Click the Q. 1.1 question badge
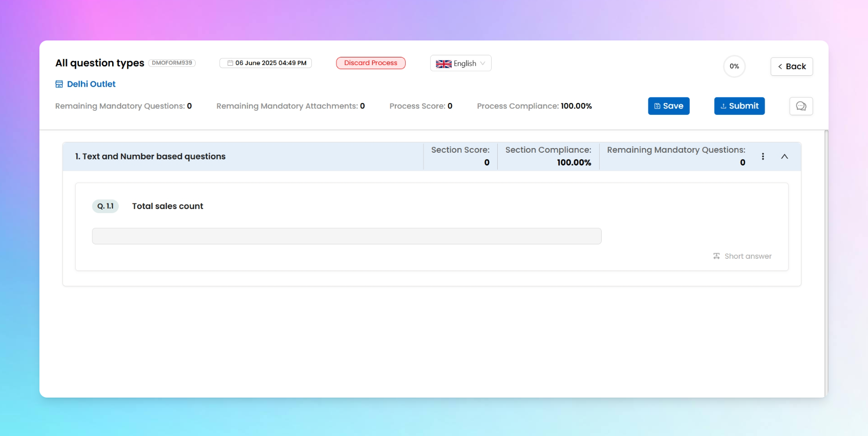 pos(105,206)
